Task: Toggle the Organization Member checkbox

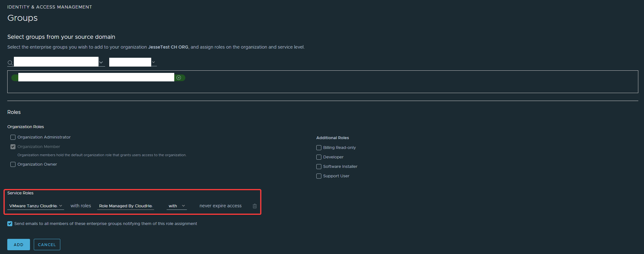Action: (x=13, y=147)
